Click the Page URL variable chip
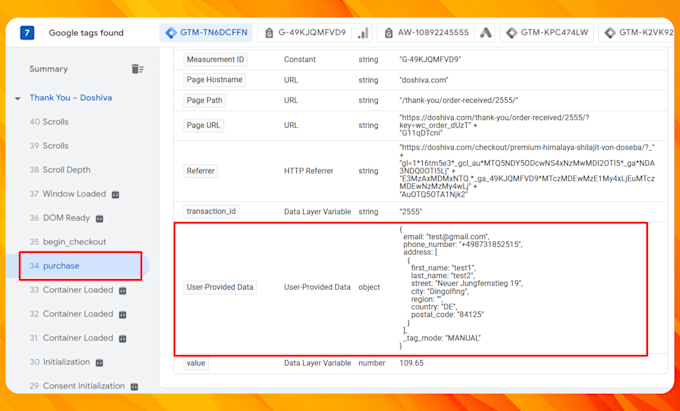 click(203, 125)
